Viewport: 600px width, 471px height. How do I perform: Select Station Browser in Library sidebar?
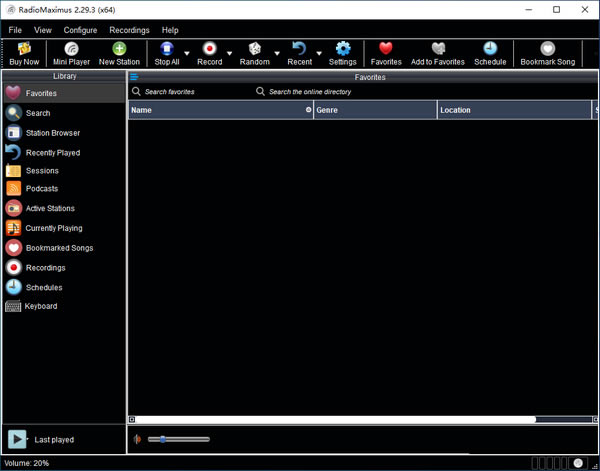coord(53,133)
